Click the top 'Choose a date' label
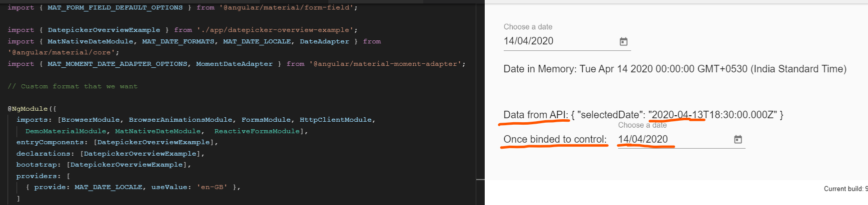This screenshot has height=205, width=868. [528, 27]
